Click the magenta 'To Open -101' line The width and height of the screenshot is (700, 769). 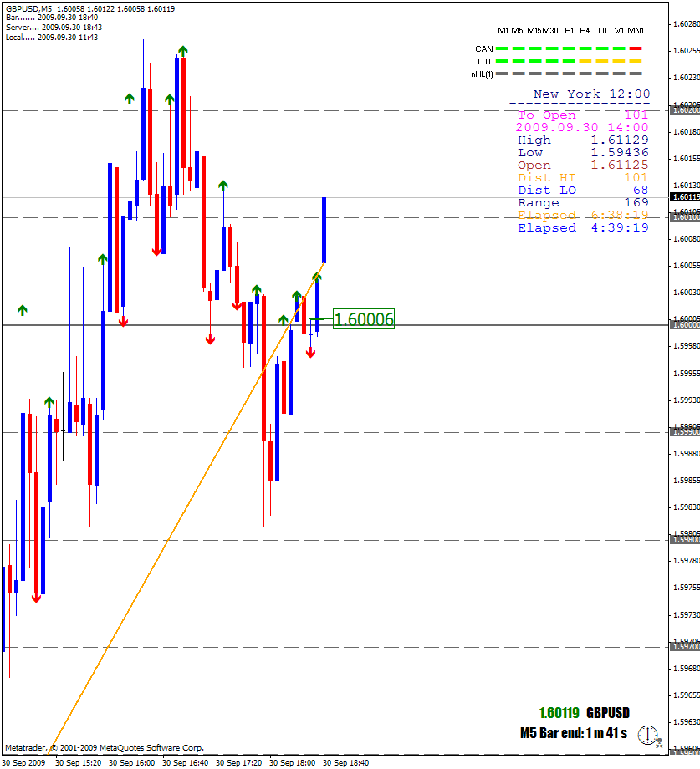(583, 115)
